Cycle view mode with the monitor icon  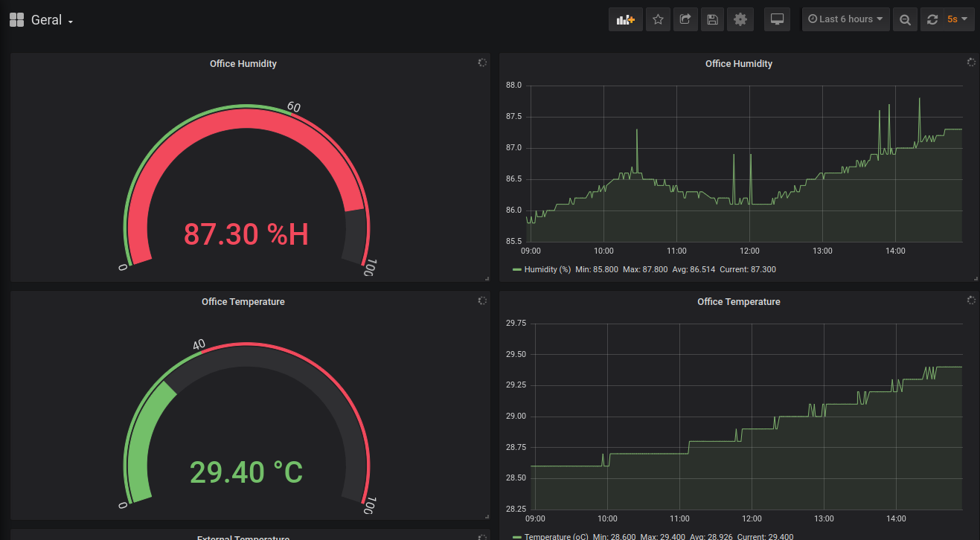point(777,19)
